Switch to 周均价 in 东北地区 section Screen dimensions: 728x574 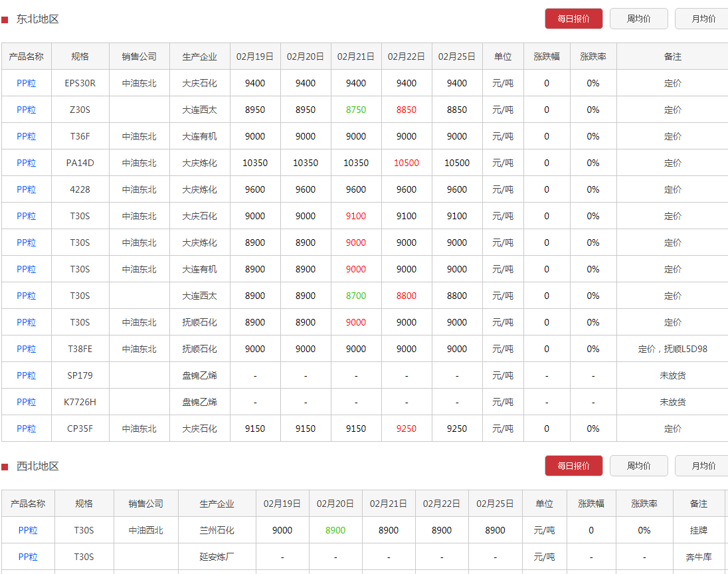pos(638,19)
